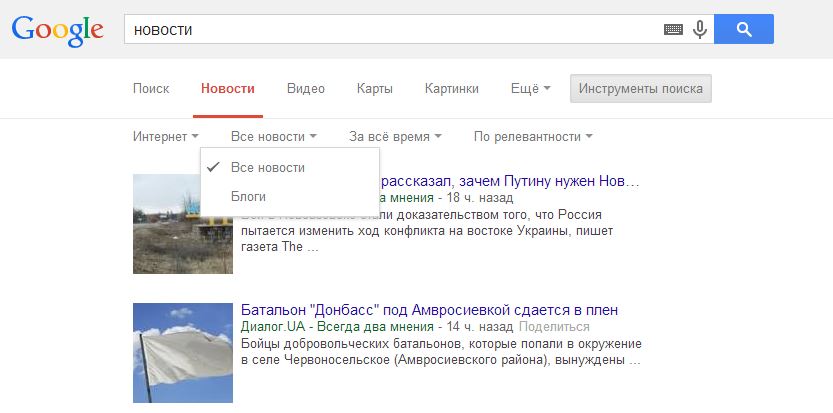
Task: Switch to the Поиск tab
Action: [x=151, y=89]
